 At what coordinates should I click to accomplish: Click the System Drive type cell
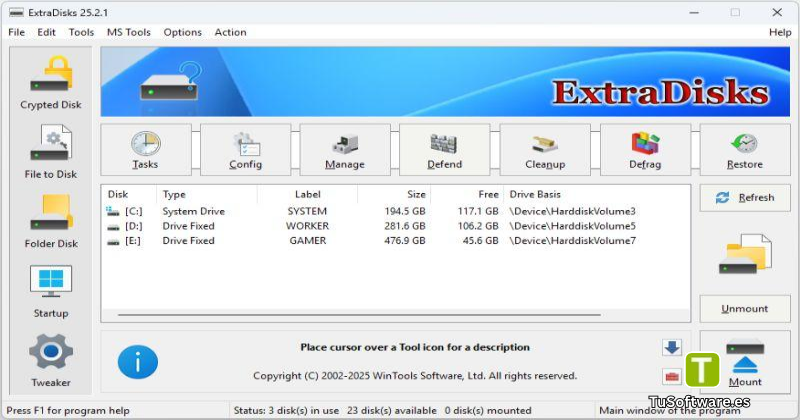(193, 211)
